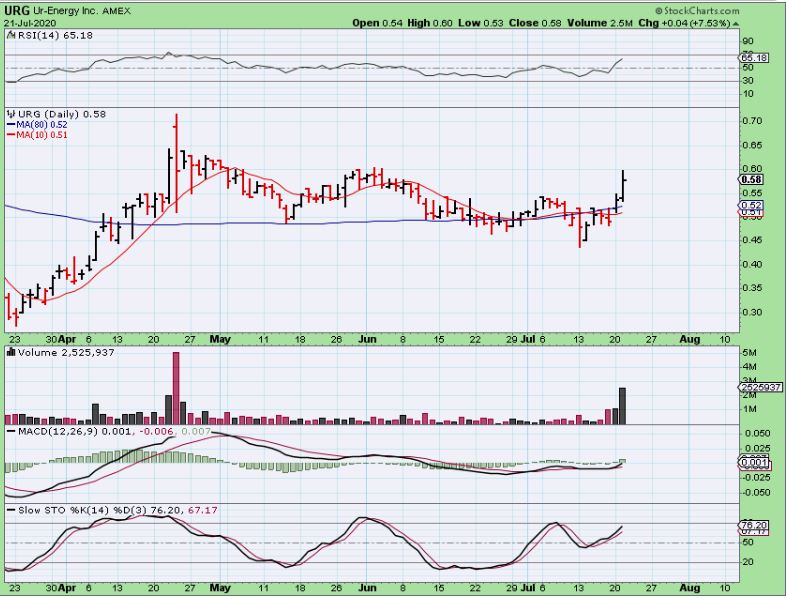This screenshot has width=787, height=598.
Task: Click the Ur-Energy Inc. company name
Action: tap(64, 11)
